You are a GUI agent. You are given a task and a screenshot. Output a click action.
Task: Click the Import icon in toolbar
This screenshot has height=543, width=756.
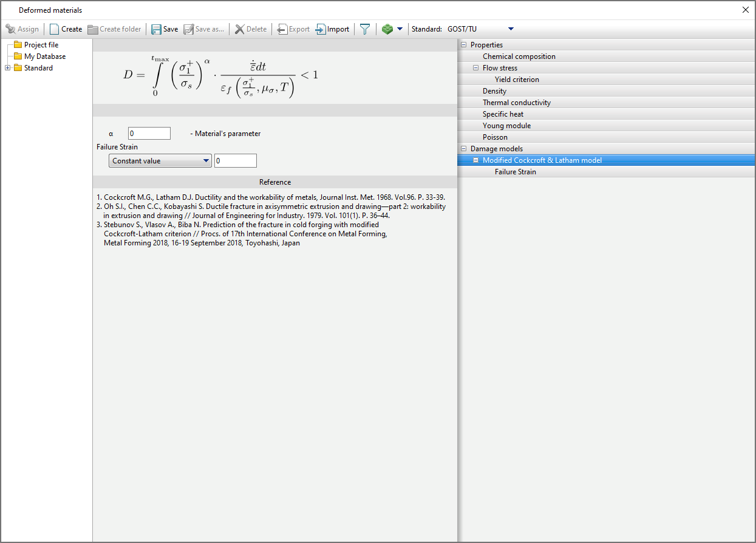coord(321,29)
